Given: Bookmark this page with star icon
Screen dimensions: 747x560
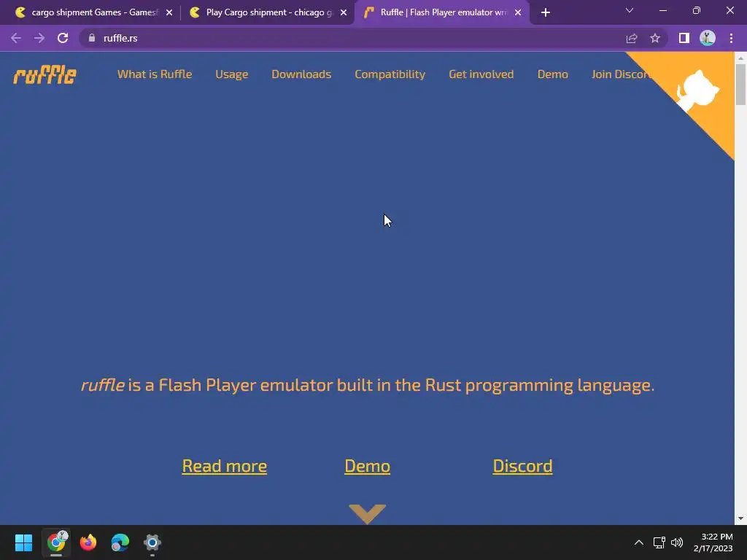Looking at the screenshot, I should [655, 38].
